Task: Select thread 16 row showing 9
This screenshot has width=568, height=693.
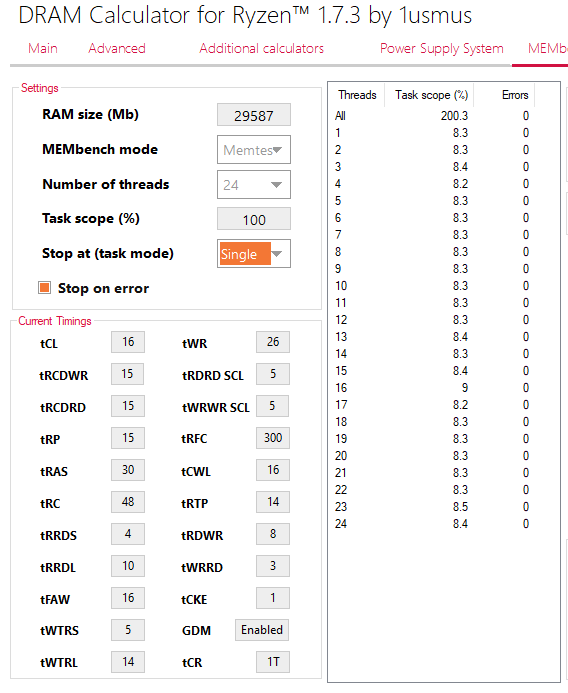Action: click(x=432, y=388)
